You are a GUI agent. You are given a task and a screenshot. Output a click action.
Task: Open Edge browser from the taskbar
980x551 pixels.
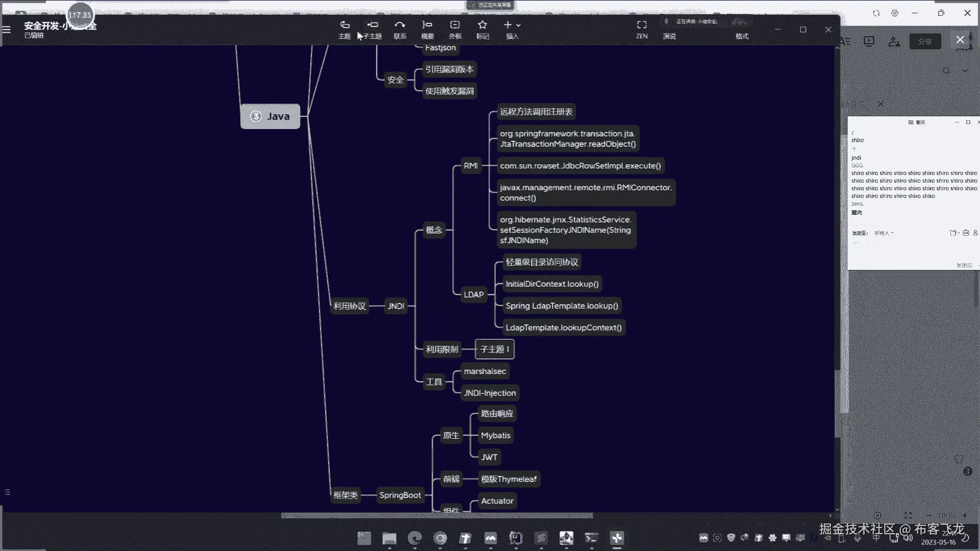[414, 538]
